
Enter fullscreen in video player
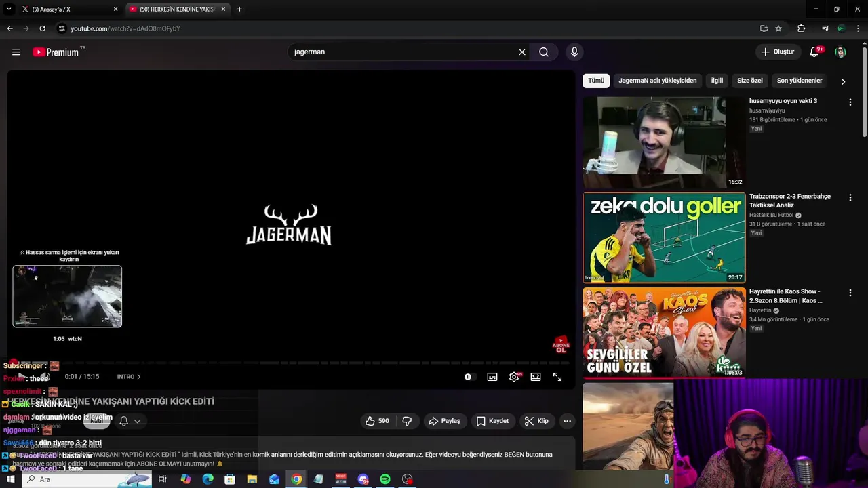(x=557, y=377)
